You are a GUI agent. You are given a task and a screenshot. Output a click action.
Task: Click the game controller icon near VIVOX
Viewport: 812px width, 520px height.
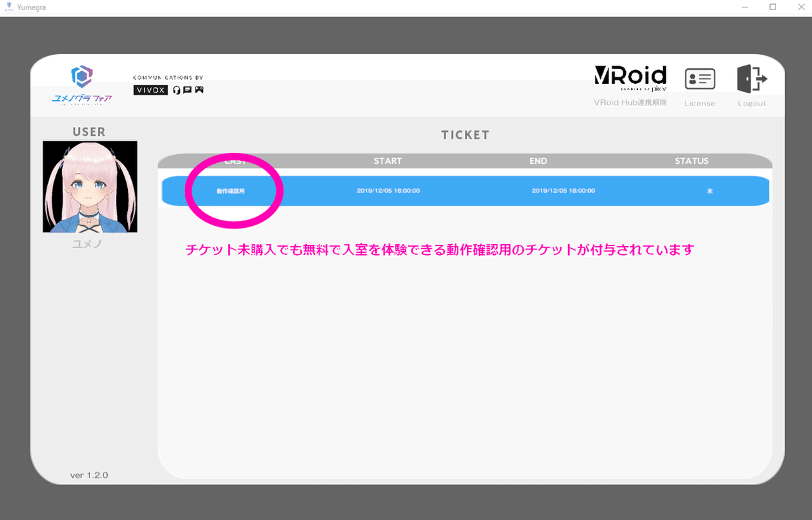pos(198,90)
